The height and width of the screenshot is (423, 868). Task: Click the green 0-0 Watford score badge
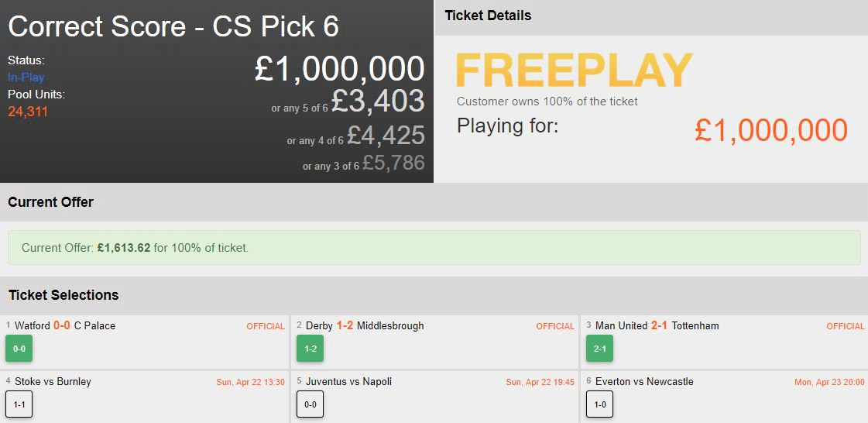(19, 349)
